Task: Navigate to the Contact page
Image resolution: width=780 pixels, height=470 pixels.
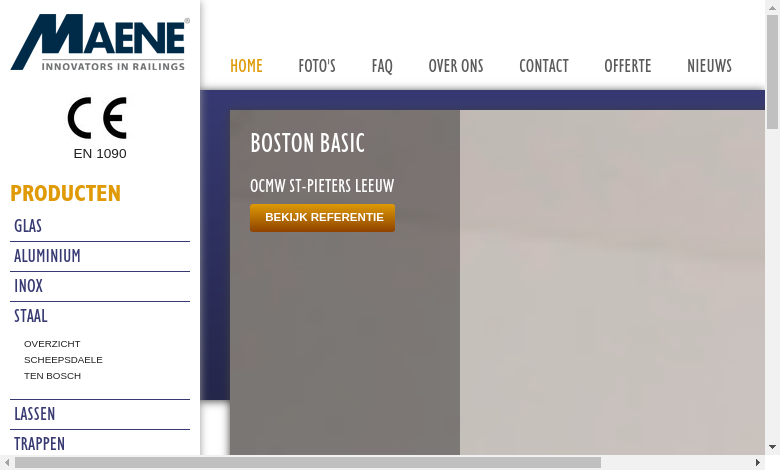Action: (544, 66)
